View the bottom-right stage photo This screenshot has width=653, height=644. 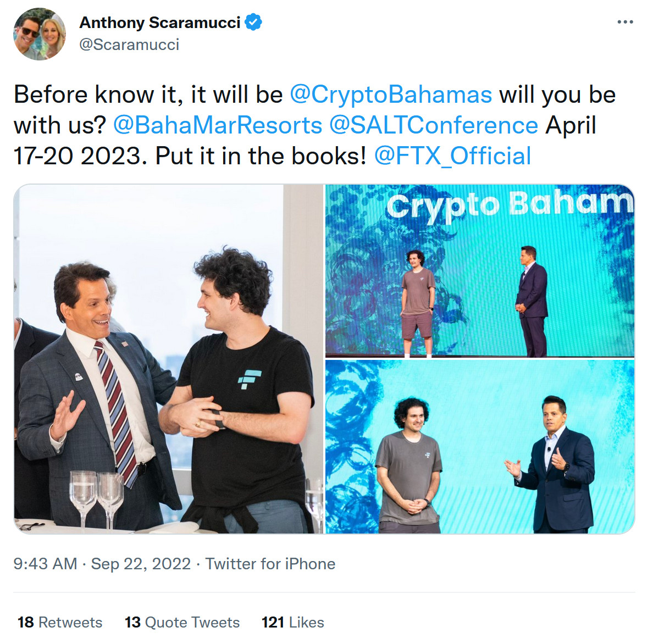click(479, 446)
